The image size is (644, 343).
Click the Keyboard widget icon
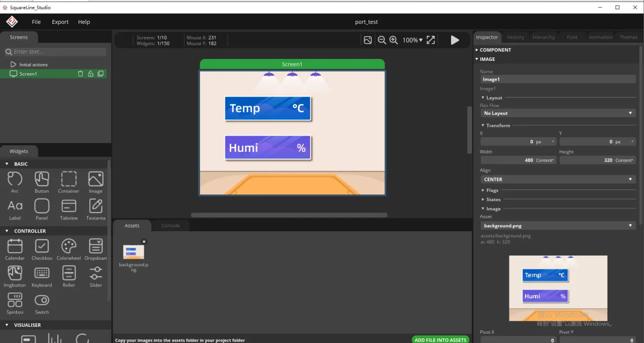click(x=42, y=273)
